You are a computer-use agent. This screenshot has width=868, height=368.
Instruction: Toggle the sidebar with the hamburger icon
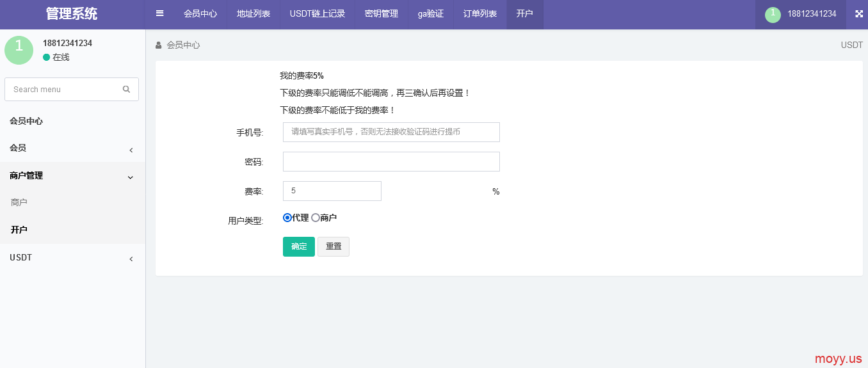point(159,13)
